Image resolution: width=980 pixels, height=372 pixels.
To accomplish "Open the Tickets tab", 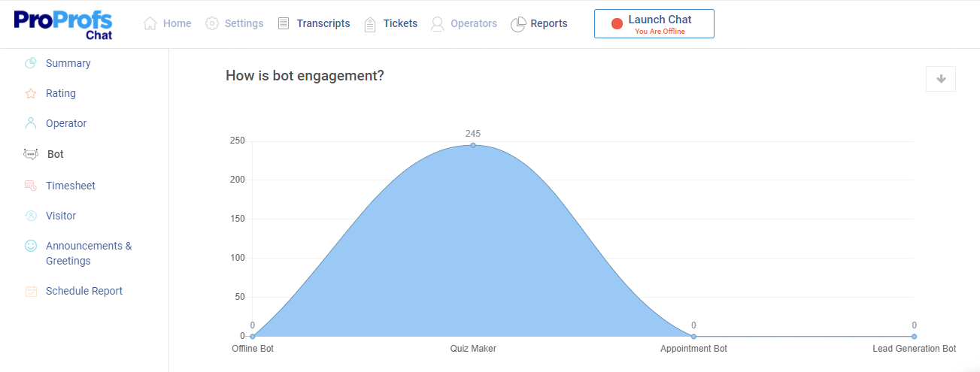I will 400,23.
